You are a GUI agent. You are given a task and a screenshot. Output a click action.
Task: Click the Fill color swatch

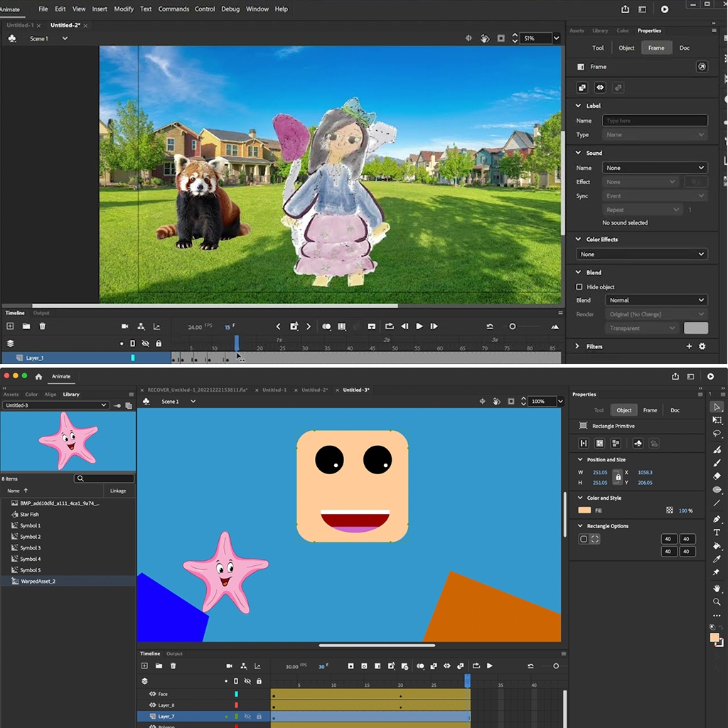click(x=584, y=510)
